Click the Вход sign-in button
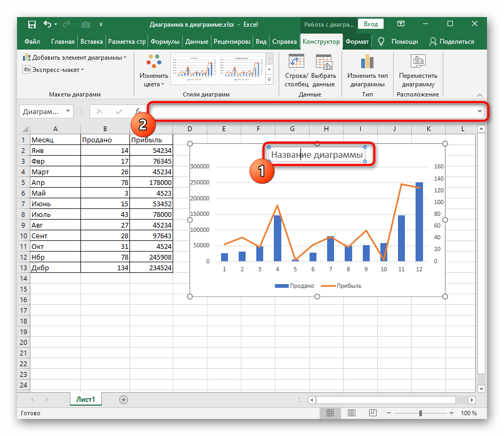The width and height of the screenshot is (504, 436). (x=371, y=24)
